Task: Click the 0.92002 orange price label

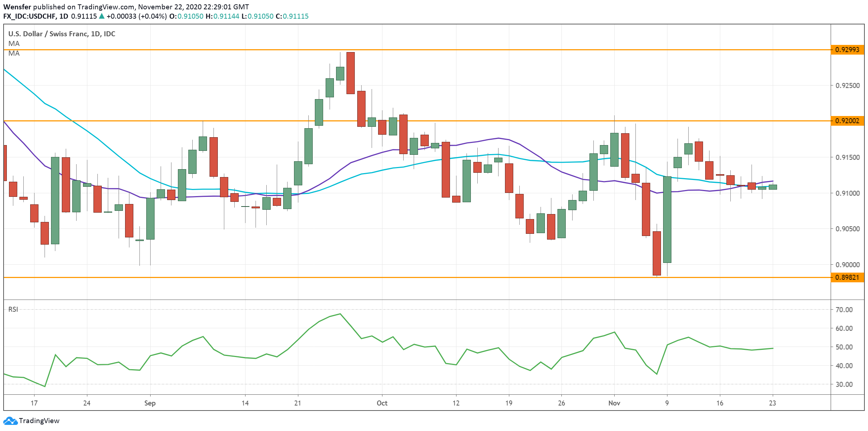Action: 847,121
